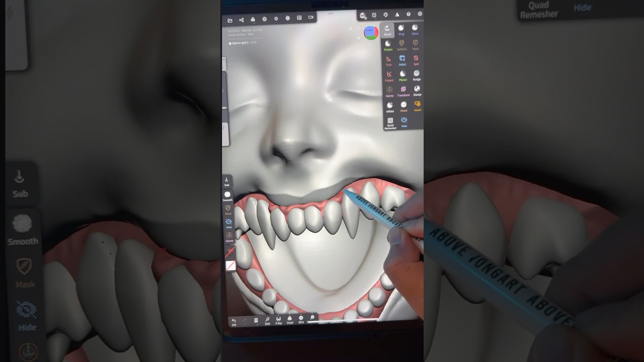Toggle Solo mode
The width and height of the screenshot is (644, 362).
pos(267,320)
